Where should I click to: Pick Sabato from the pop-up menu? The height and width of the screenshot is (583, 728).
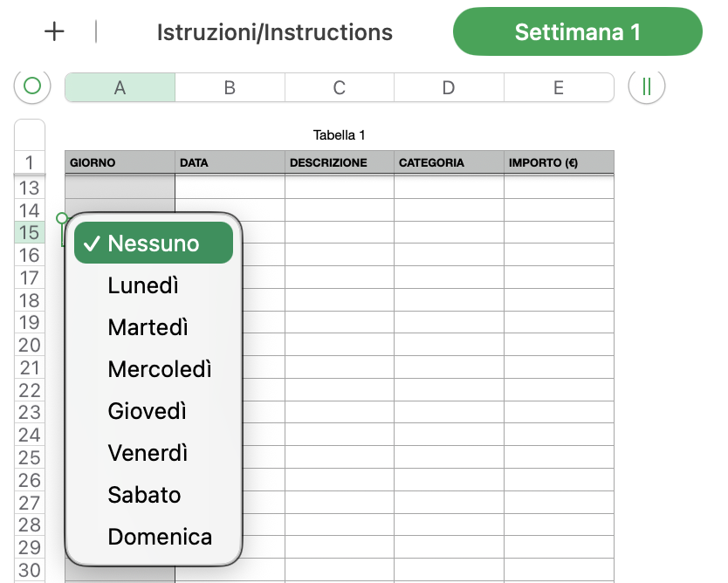[x=145, y=495]
